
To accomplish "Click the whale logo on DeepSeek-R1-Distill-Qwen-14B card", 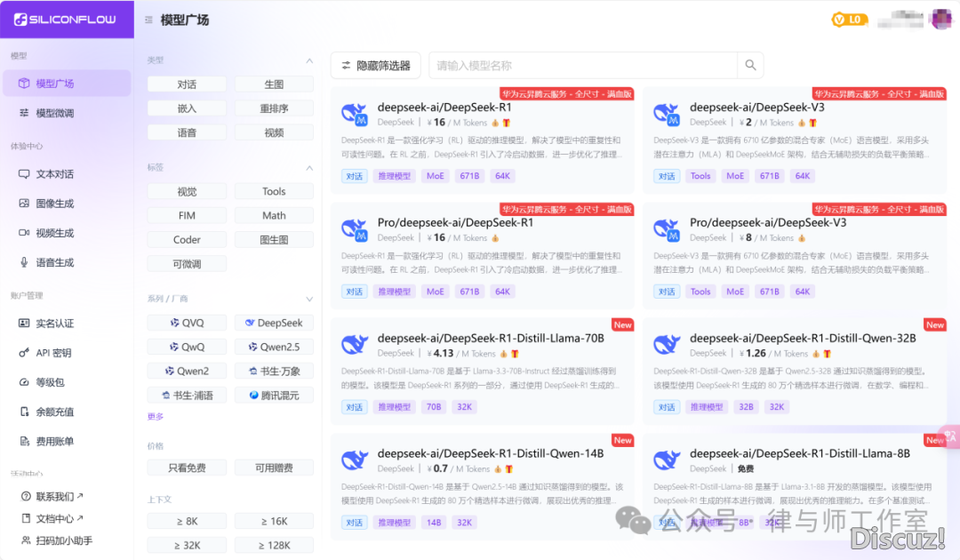I will pos(355,460).
